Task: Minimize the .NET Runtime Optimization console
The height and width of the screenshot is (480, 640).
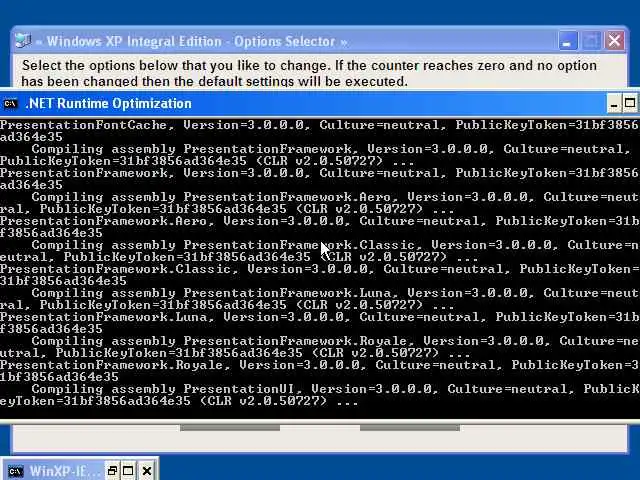Action: [613, 104]
